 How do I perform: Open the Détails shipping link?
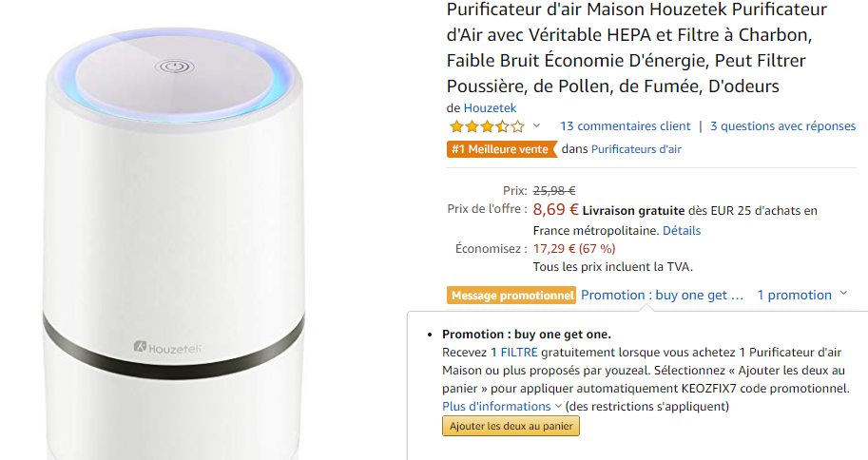pyautogui.click(x=681, y=230)
